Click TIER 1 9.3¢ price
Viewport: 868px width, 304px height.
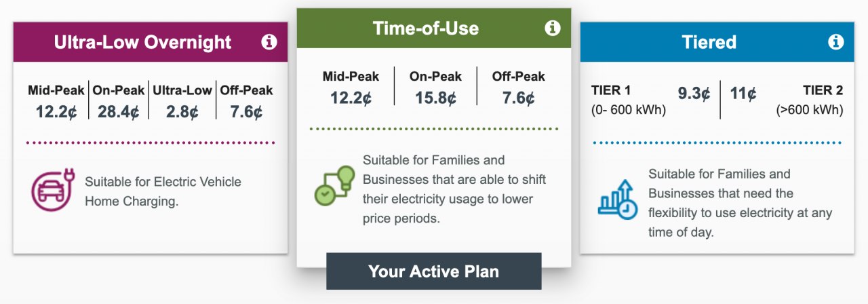(x=692, y=94)
